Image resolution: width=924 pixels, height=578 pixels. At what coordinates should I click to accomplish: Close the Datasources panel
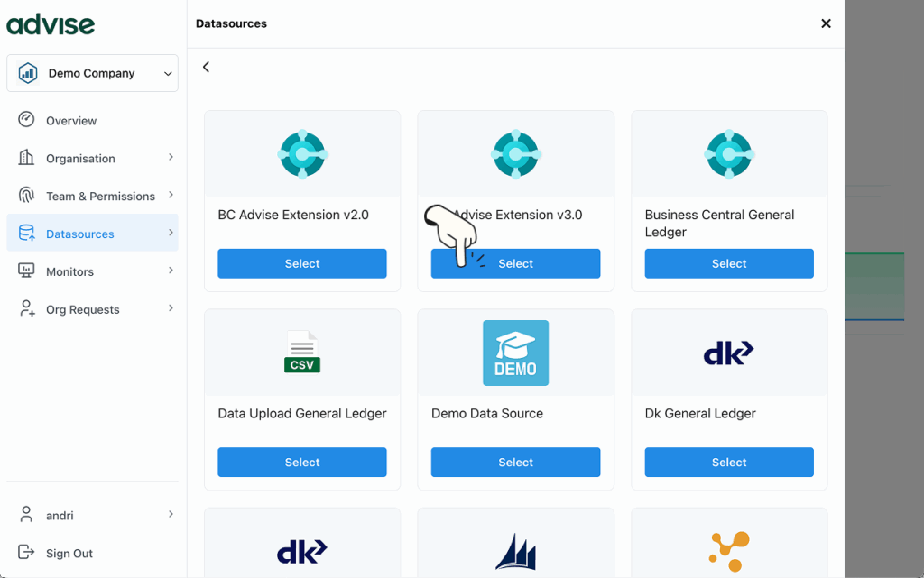coord(826,23)
